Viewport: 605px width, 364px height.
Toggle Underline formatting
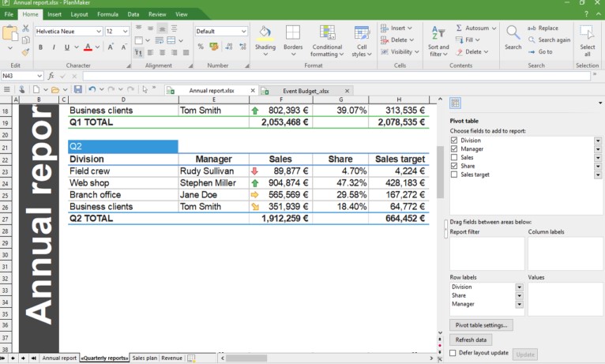tap(67, 47)
